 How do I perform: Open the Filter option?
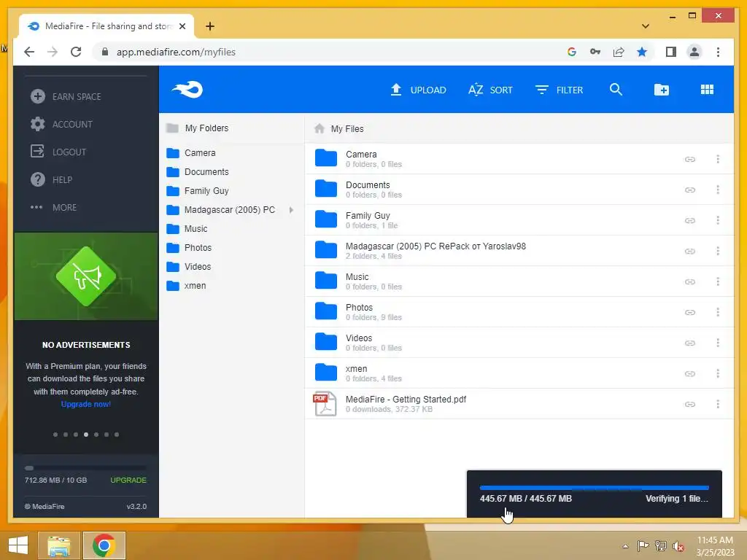pyautogui.click(x=559, y=90)
